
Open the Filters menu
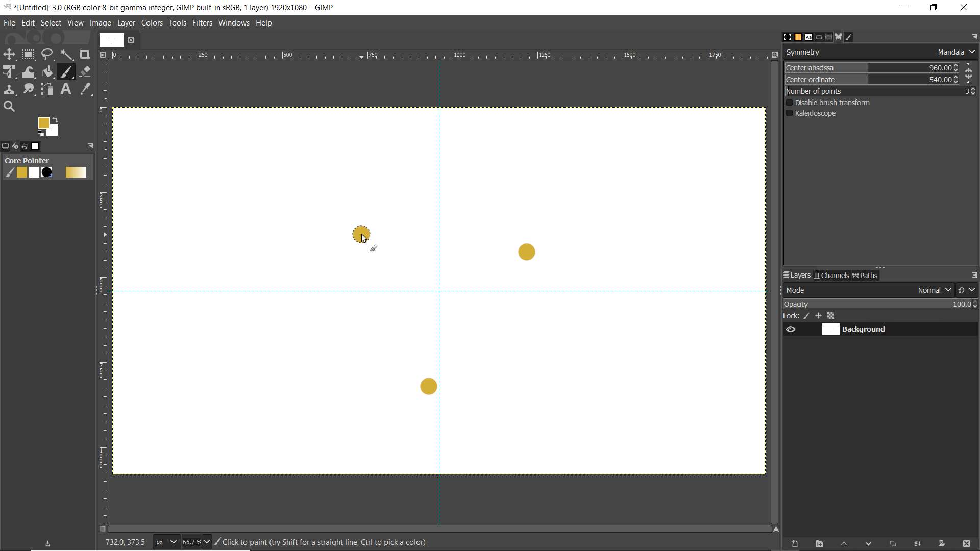pos(202,23)
